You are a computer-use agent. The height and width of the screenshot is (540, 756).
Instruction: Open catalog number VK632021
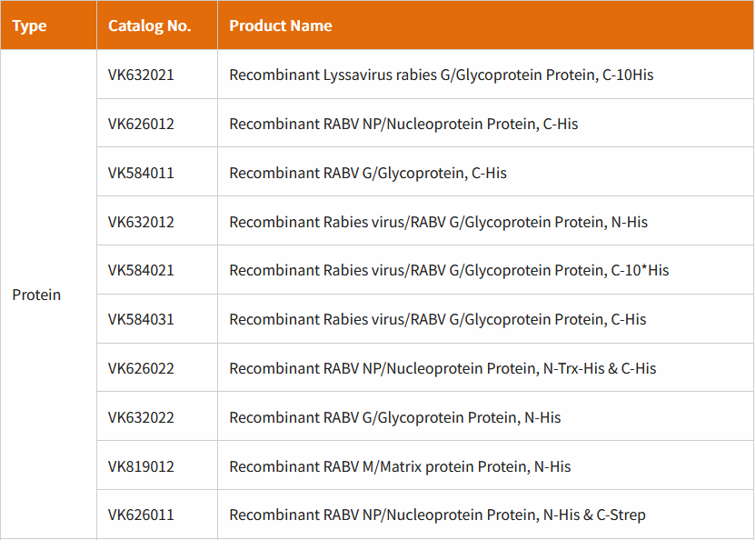(141, 75)
